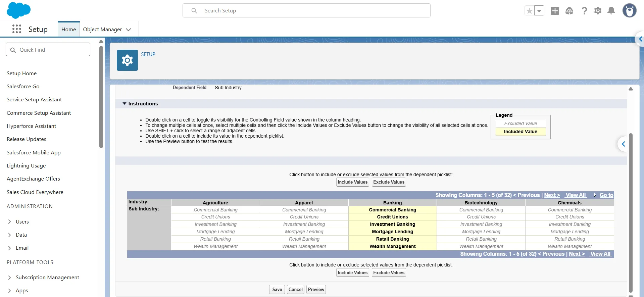Image resolution: width=644 pixels, height=297 pixels.
Task: Click the round left-chevron panel toggle
Action: coord(623,144)
